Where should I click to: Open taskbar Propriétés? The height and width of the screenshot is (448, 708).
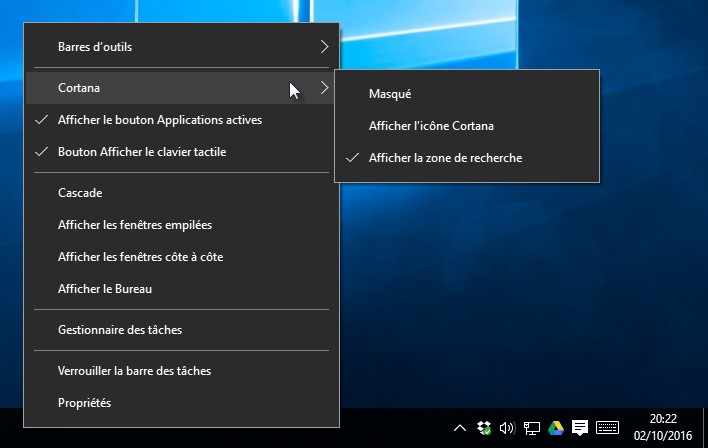tap(84, 403)
